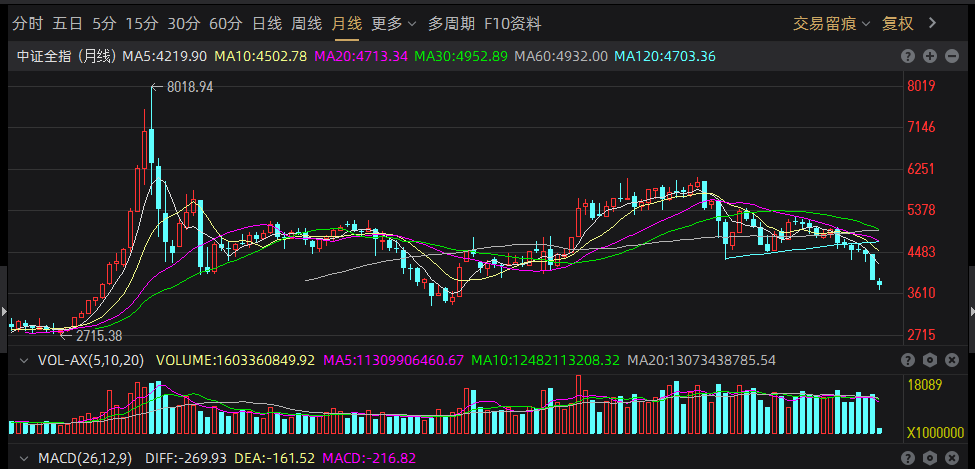Screen dimensions: 975x469
Task: Click the 中证全指 (月线) title label
Action: tap(67, 57)
